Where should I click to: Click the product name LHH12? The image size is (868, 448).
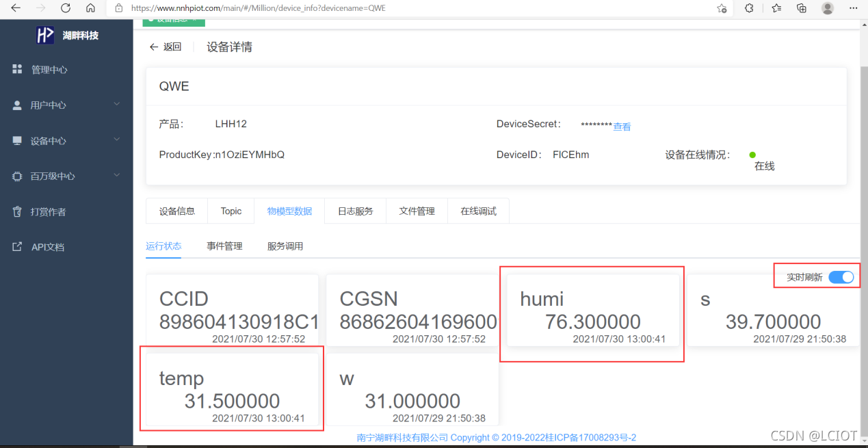231,124
